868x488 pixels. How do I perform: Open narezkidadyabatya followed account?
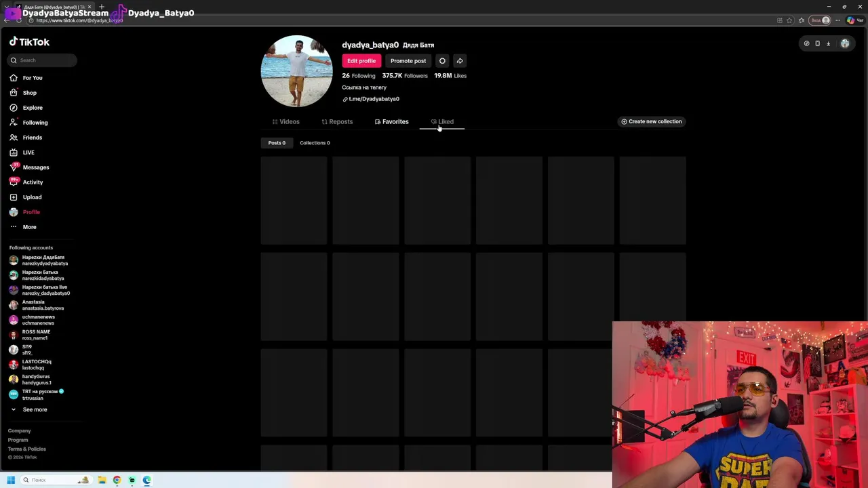[x=37, y=275]
